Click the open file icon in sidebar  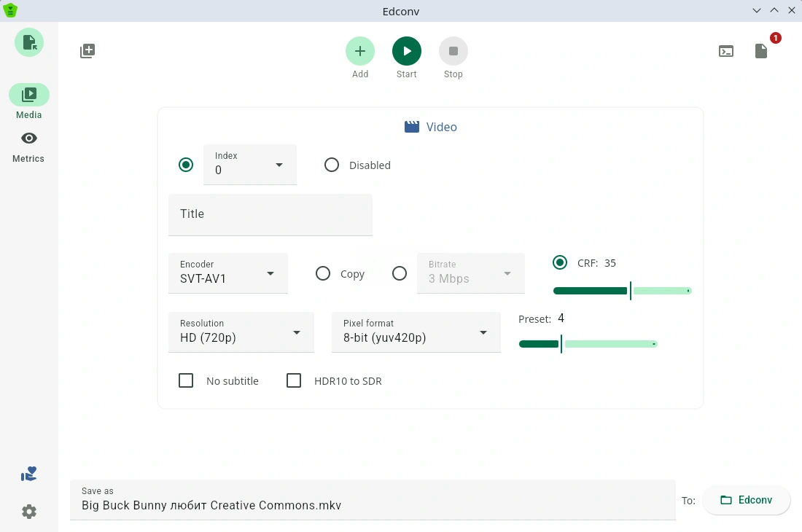coord(29,42)
